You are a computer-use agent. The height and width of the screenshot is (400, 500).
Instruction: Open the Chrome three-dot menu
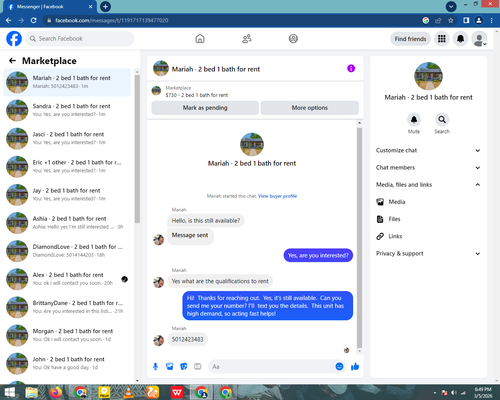(x=491, y=20)
